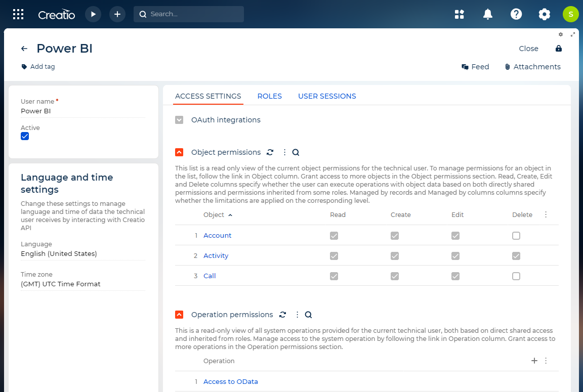Click the global Search field
This screenshot has width=583, height=392.
click(188, 14)
